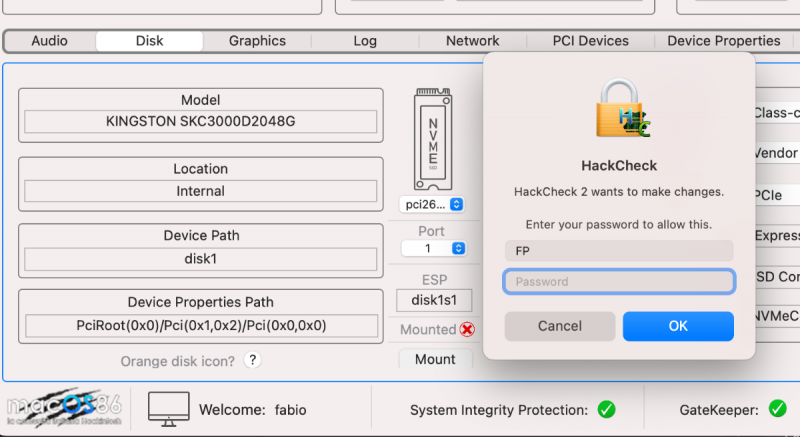Image resolution: width=800 pixels, height=437 pixels.
Task: Click the red Mounted status X icon
Action: [467, 330]
